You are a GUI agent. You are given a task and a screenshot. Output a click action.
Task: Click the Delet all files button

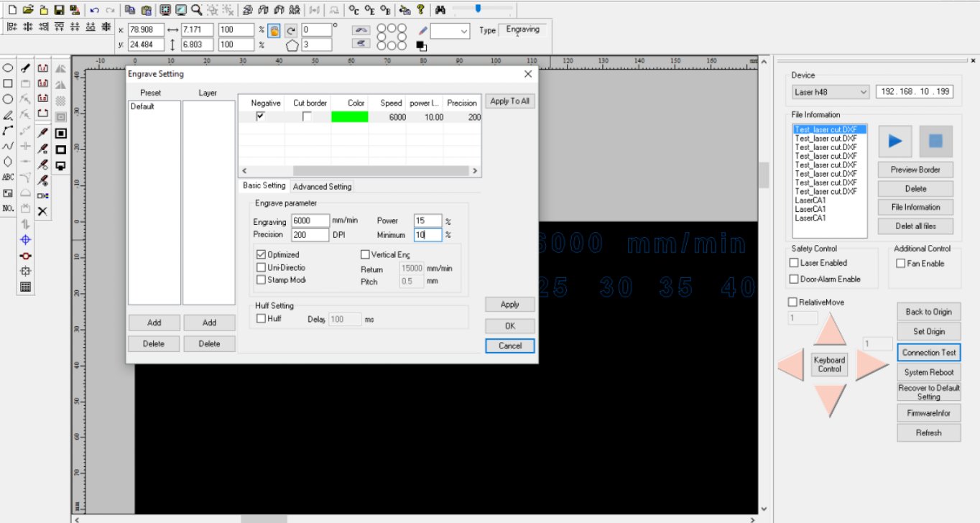click(915, 226)
